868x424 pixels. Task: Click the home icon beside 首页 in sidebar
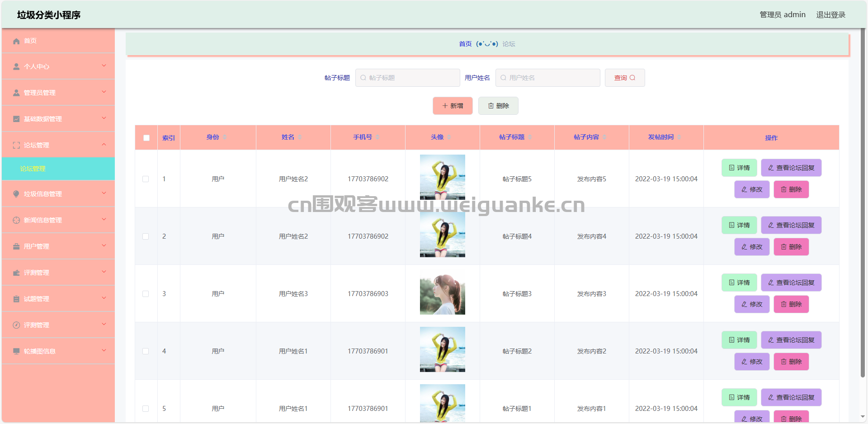pos(16,41)
